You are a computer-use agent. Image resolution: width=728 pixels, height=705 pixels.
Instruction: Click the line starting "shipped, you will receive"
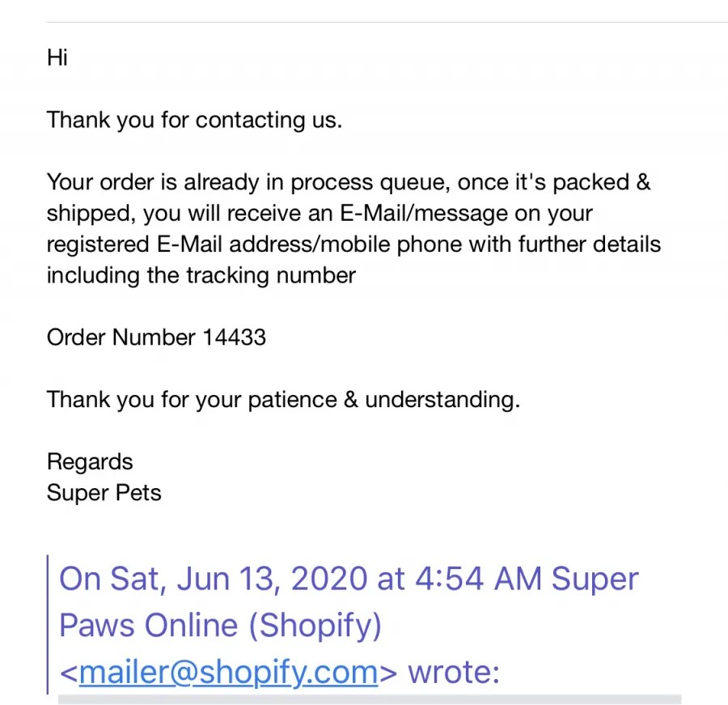(x=320, y=214)
